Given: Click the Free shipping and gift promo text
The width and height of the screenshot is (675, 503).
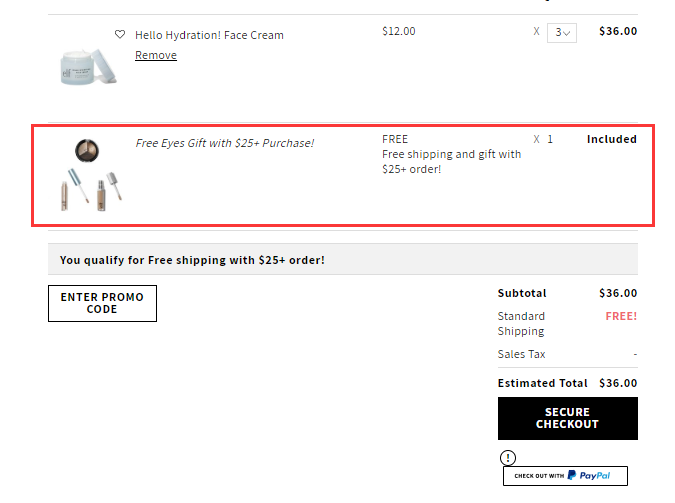Looking at the screenshot, I should tap(452, 161).
